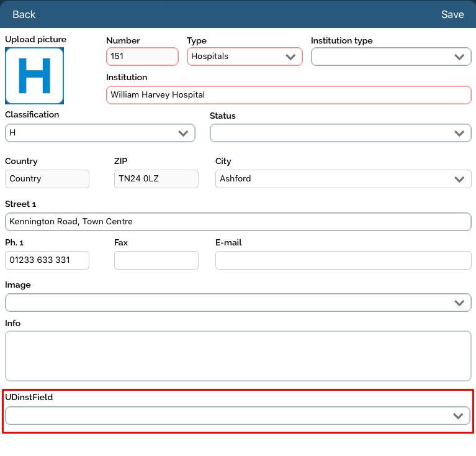Image resolution: width=476 pixels, height=456 pixels.
Task: Open the Classification dropdown
Action: (x=100, y=133)
